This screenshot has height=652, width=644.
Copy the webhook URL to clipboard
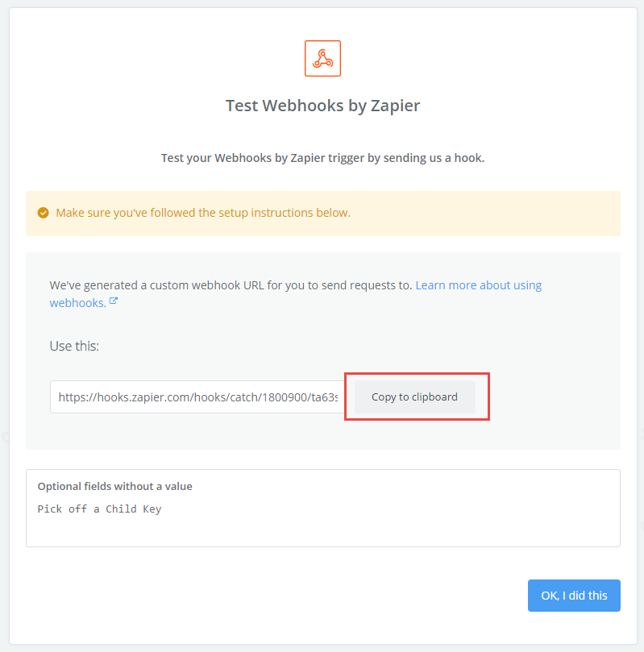coord(414,397)
